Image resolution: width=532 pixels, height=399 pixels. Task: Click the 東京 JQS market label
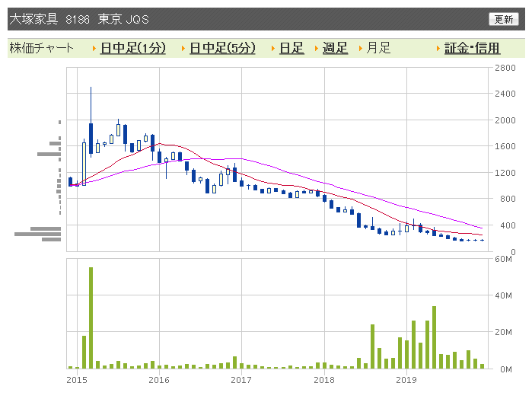(x=123, y=19)
